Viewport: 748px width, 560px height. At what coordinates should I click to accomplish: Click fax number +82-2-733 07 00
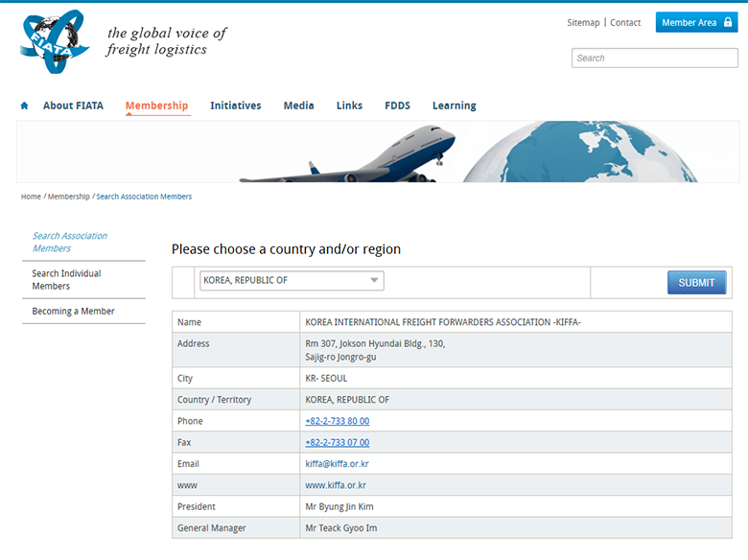[338, 442]
